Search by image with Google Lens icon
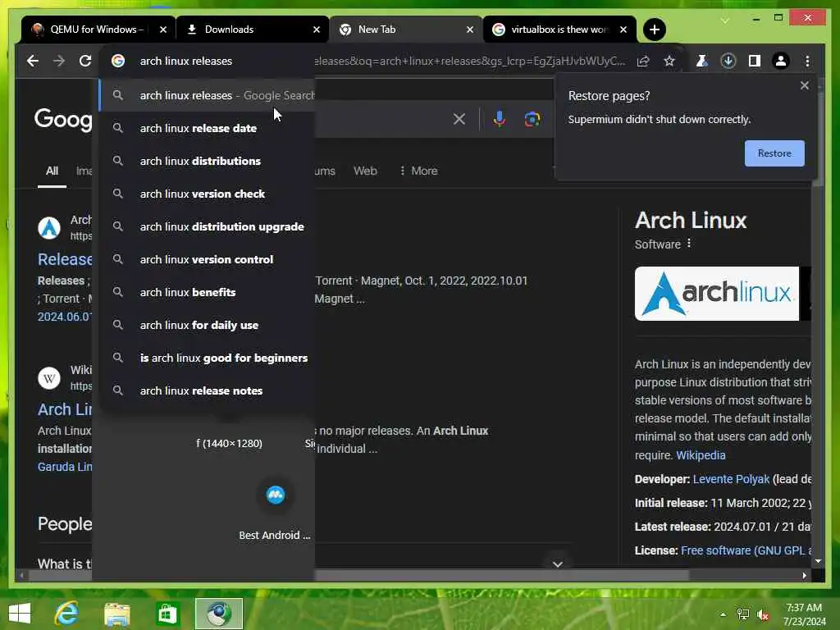The image size is (840, 630). (532, 119)
